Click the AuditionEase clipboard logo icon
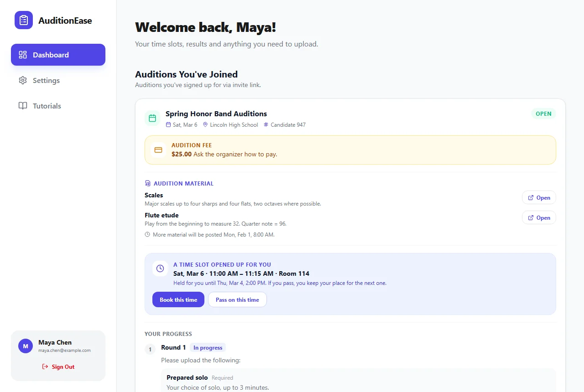584x392 pixels. pyautogui.click(x=24, y=20)
